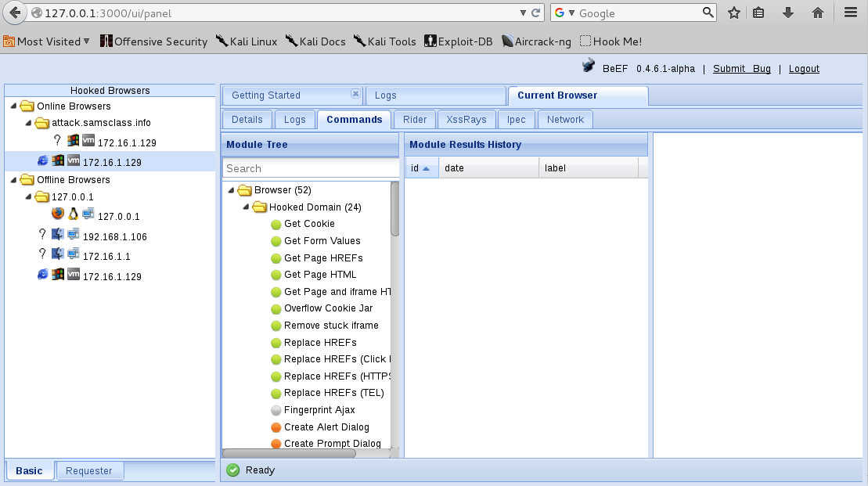This screenshot has height=486, width=868.
Task: Open the Offensive Security bookmark
Action: pos(154,41)
